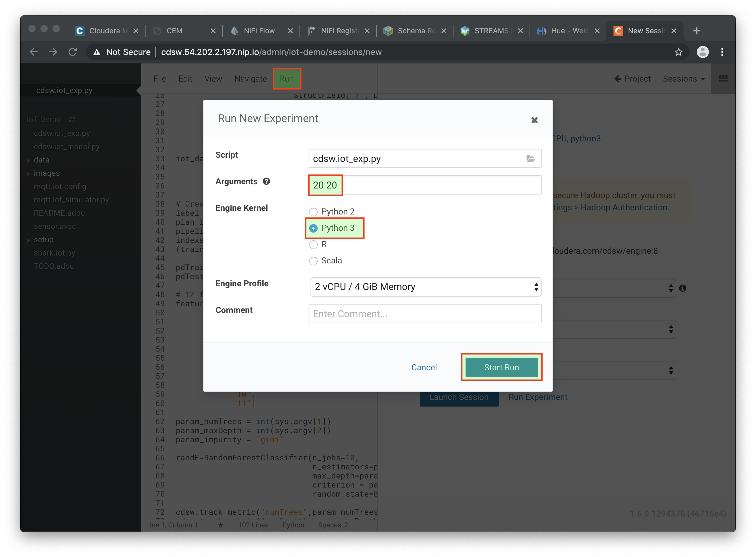Click the Not Secure warning icon

(97, 52)
